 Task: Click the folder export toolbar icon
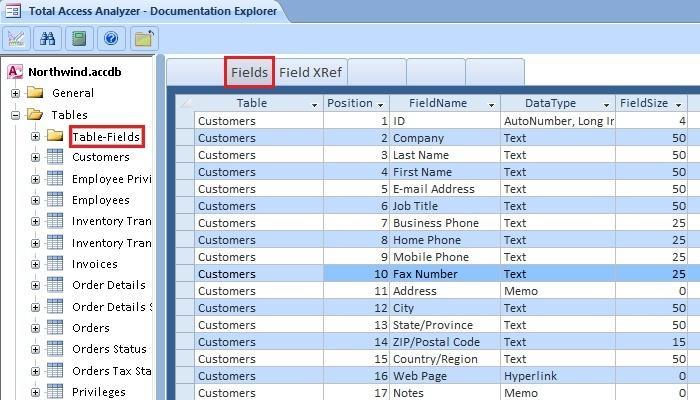click(x=143, y=39)
